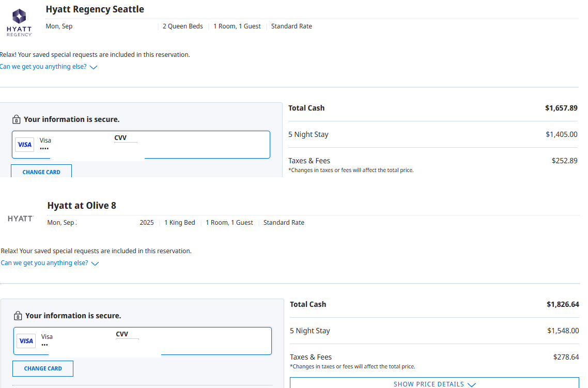This screenshot has width=588, height=388.
Task: Click the Hyatt Regency Seattle title
Action: coord(95,9)
